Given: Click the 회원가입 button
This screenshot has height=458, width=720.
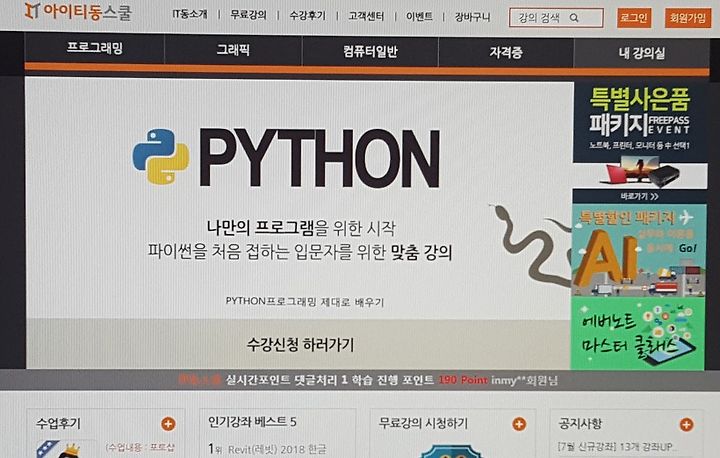Looking at the screenshot, I should [x=688, y=18].
